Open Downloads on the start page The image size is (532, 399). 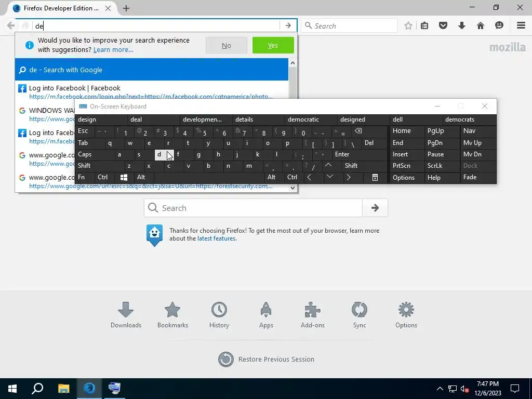(x=126, y=315)
